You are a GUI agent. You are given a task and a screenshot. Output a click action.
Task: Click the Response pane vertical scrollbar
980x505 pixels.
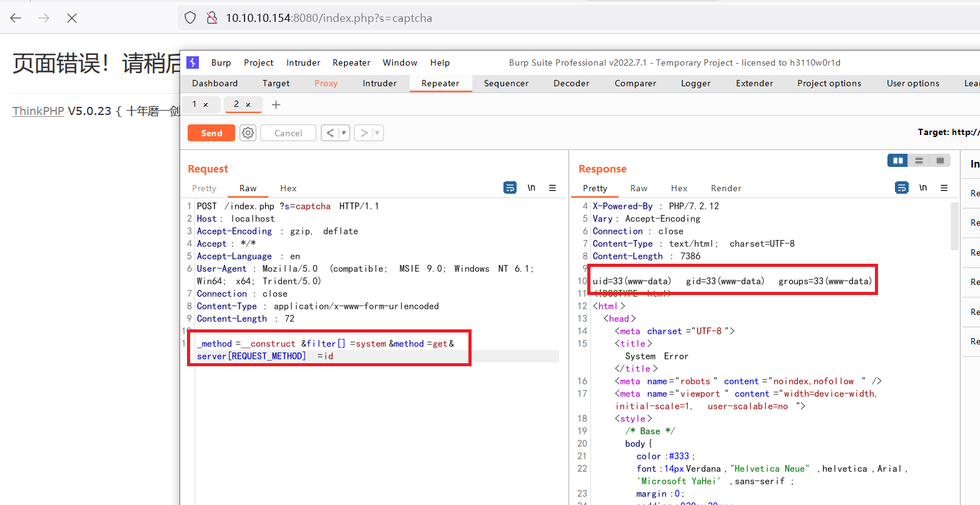tap(954, 226)
